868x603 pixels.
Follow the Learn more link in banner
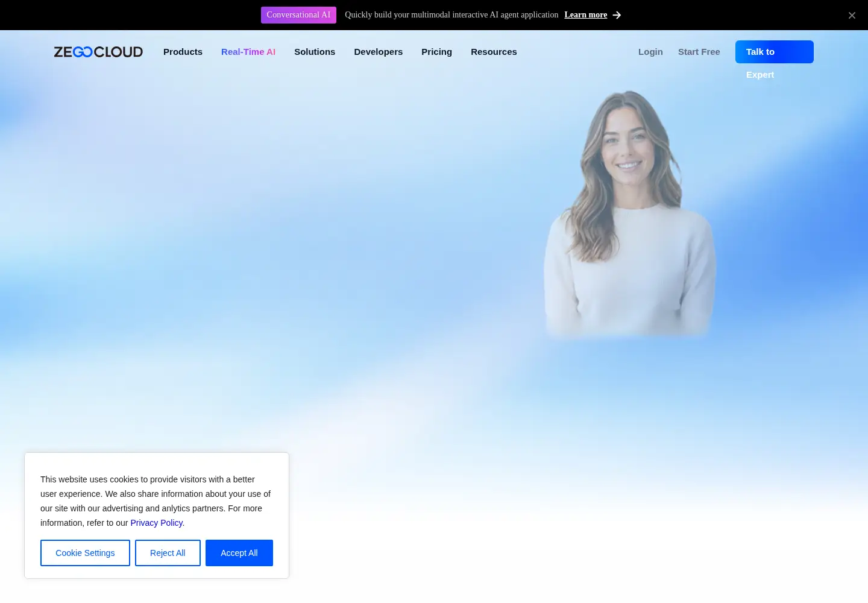[x=585, y=15]
